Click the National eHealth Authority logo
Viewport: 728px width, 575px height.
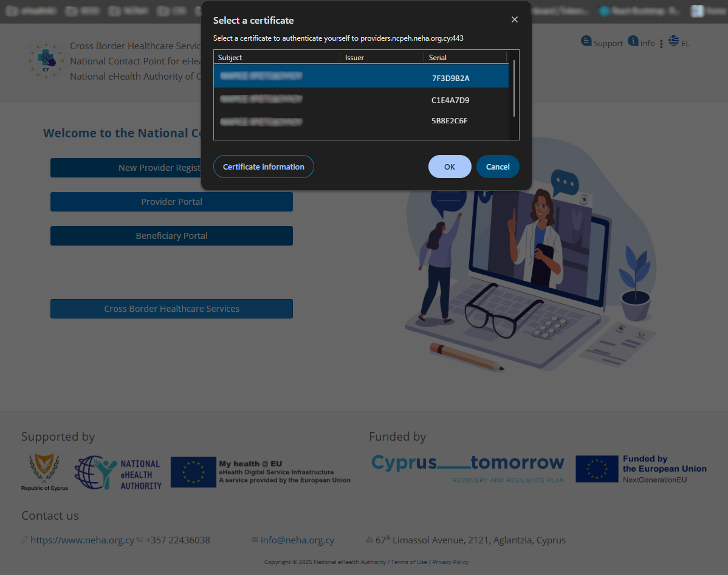(x=118, y=473)
